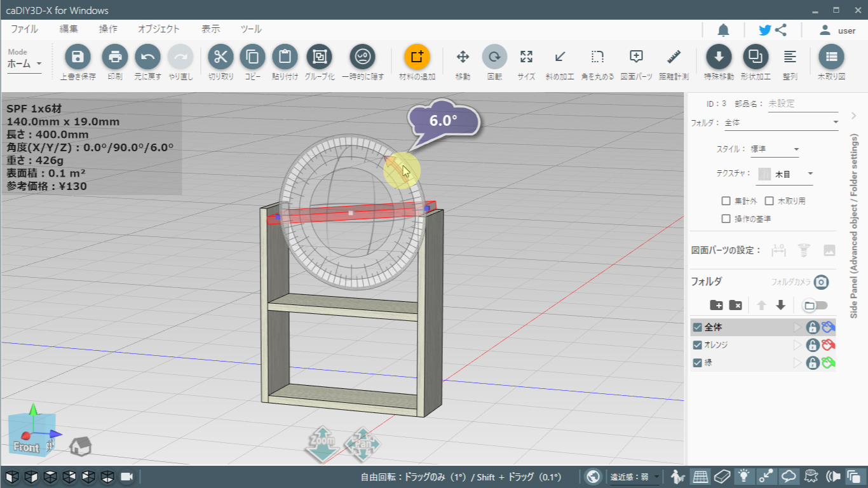Open the 木取り図 list icon
Screen dimensions: 868x488
tap(831, 57)
